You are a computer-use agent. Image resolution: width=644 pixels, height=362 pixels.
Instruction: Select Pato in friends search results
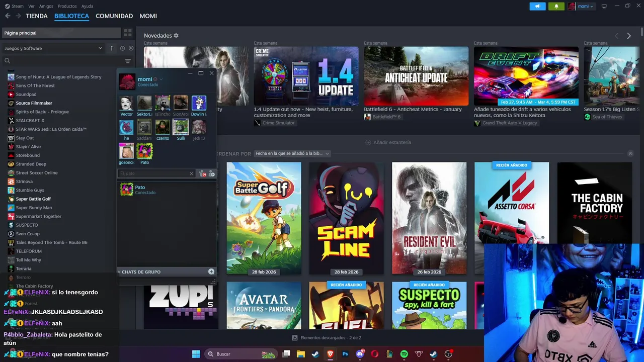[x=167, y=190]
